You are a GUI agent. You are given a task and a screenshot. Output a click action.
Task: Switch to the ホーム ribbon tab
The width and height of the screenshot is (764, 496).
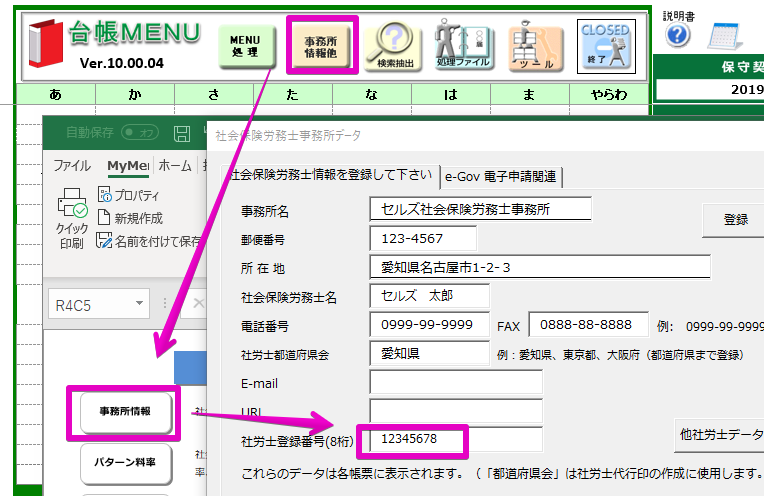[x=175, y=166]
